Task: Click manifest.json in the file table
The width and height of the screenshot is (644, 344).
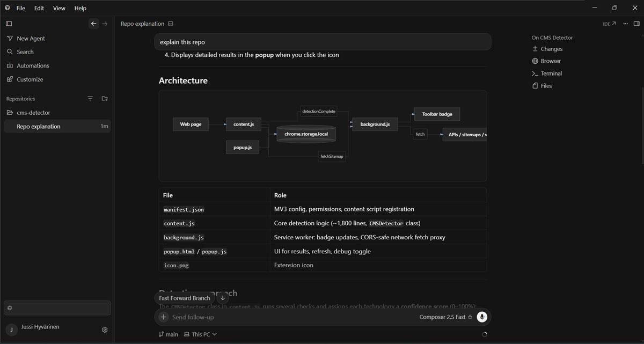Action: (184, 209)
